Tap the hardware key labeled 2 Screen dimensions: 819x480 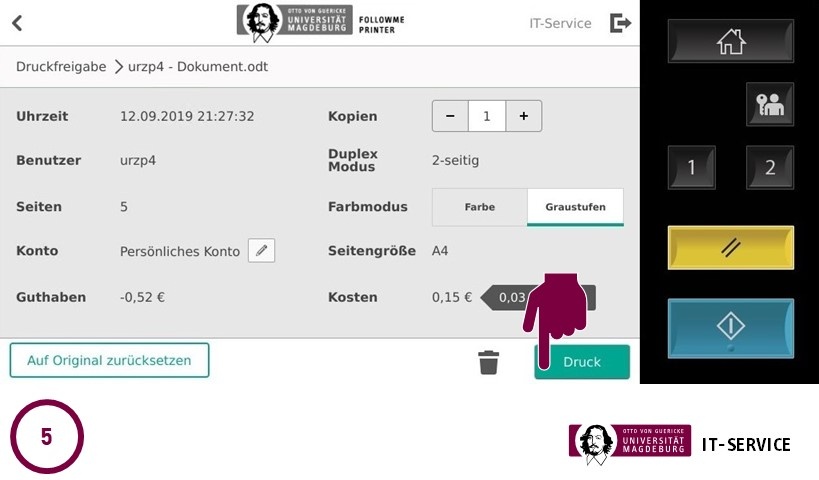tap(770, 167)
